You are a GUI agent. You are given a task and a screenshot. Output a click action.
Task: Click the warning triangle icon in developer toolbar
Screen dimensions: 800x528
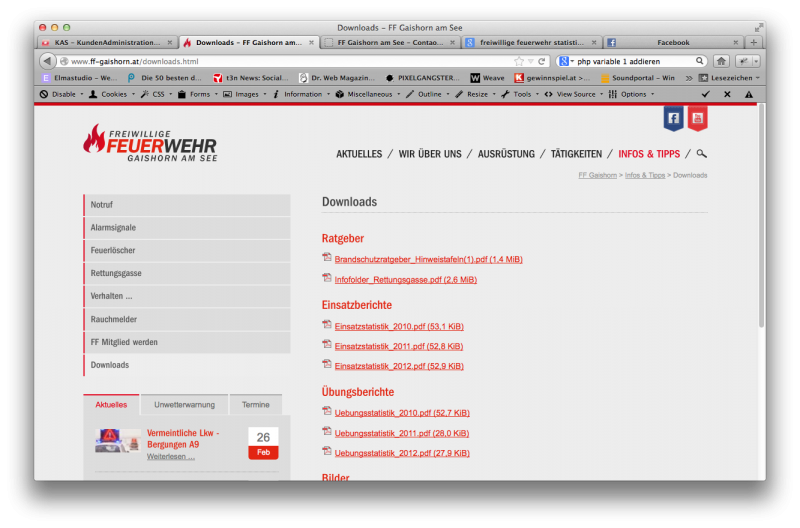[748, 94]
